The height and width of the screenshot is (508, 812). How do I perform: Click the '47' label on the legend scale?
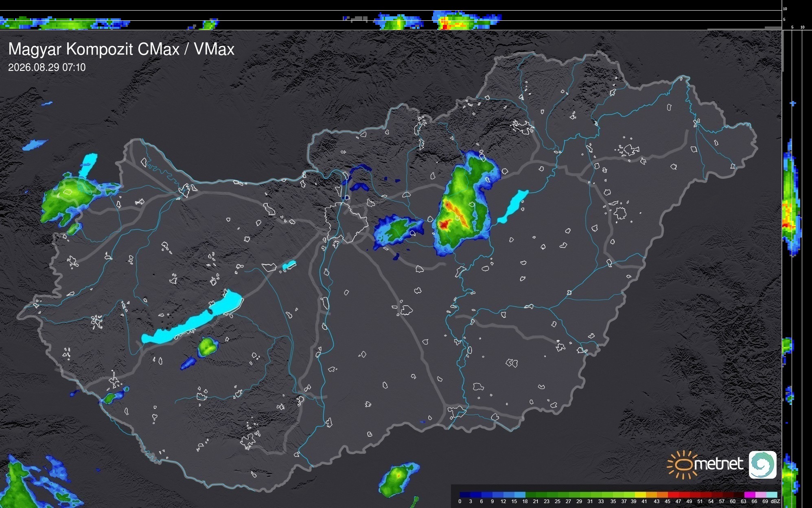(x=678, y=501)
